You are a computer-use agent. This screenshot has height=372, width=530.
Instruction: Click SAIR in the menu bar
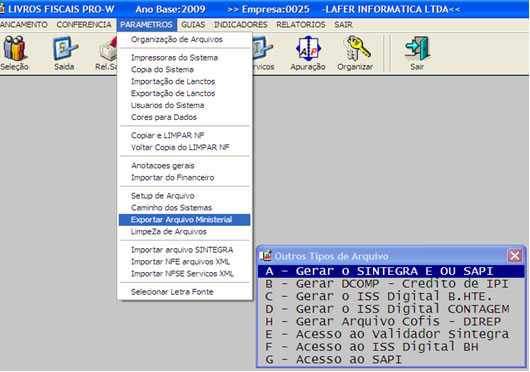[x=343, y=25]
